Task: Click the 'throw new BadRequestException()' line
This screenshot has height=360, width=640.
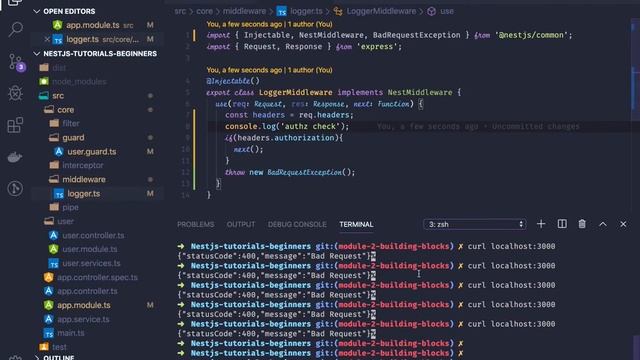Action: pos(290,172)
